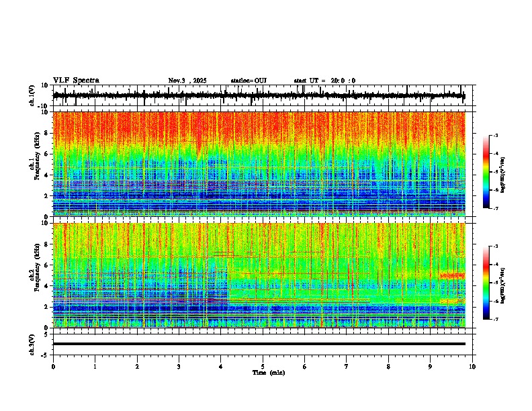Click the ch.1 color bar log(PSD) units label

(x=503, y=175)
